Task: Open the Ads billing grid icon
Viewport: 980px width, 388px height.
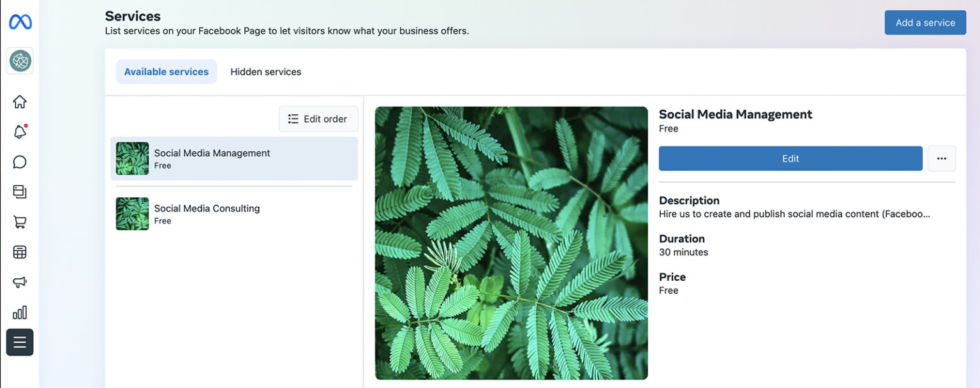Action: click(20, 251)
